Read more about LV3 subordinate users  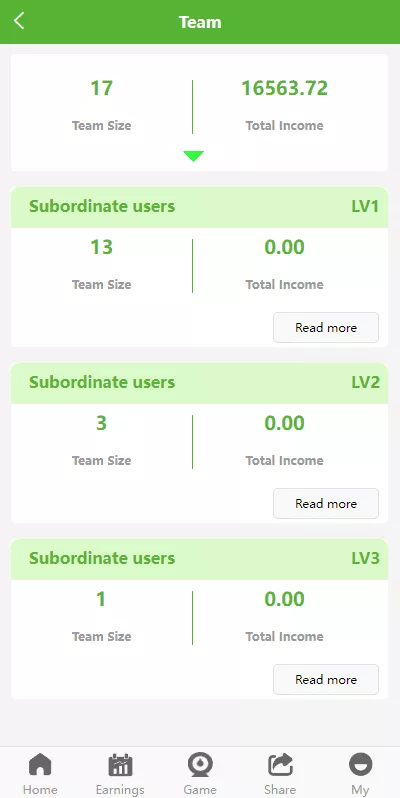(x=326, y=679)
